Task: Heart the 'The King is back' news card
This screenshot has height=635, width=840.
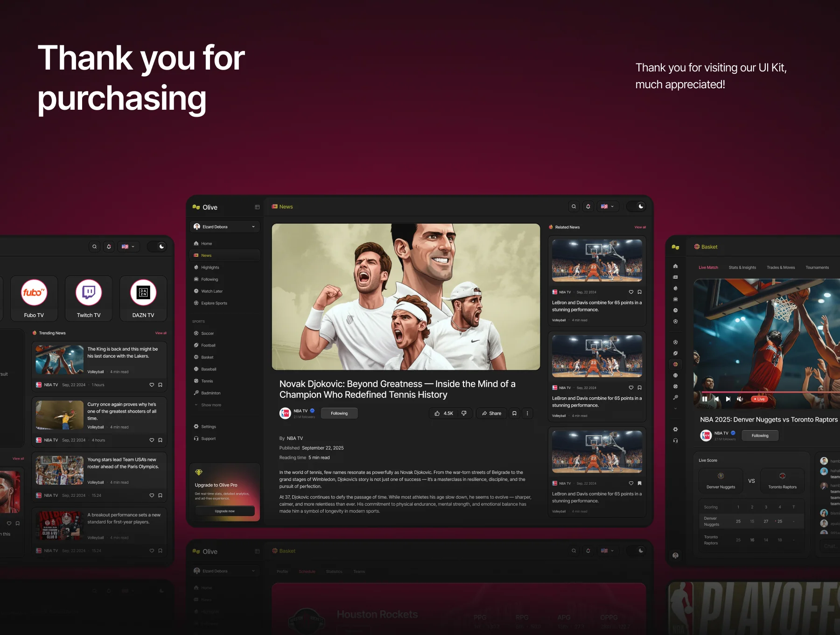Action: [x=152, y=385]
